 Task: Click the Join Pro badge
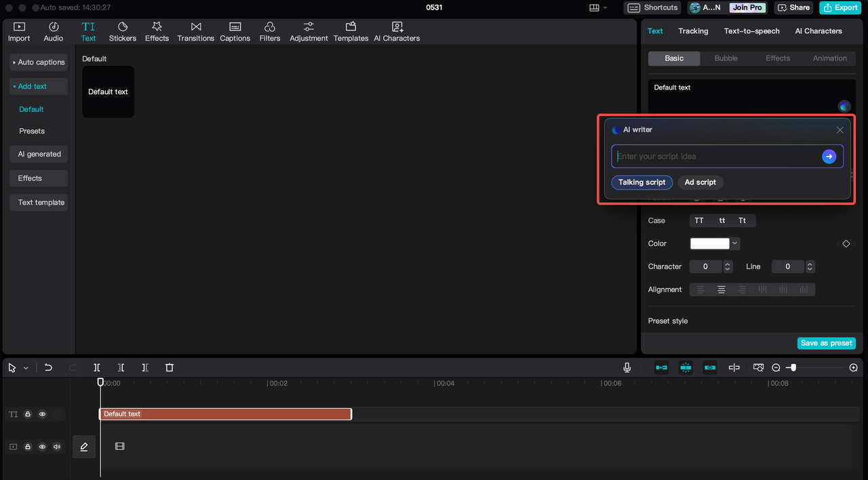[x=747, y=7]
